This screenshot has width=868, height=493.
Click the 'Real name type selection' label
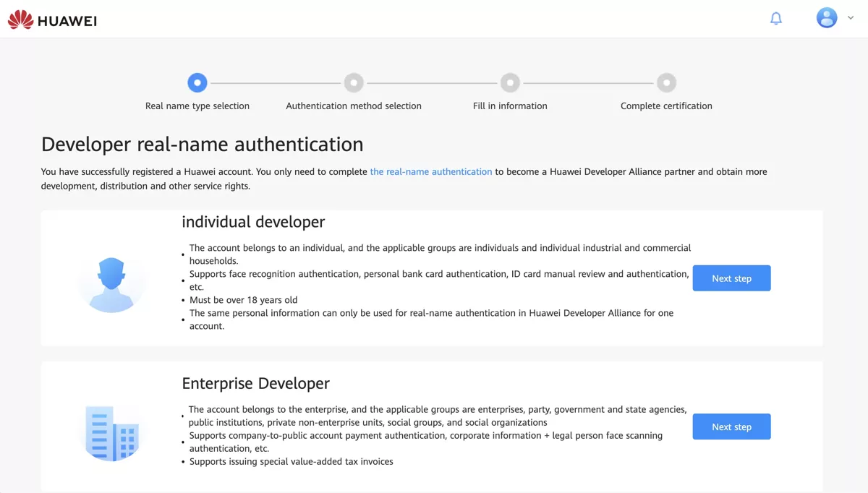[197, 106]
